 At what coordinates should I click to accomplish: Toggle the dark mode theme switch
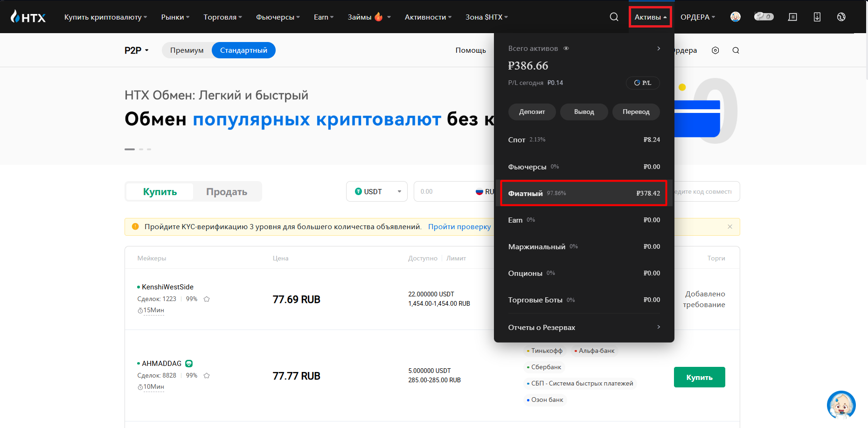[764, 17]
